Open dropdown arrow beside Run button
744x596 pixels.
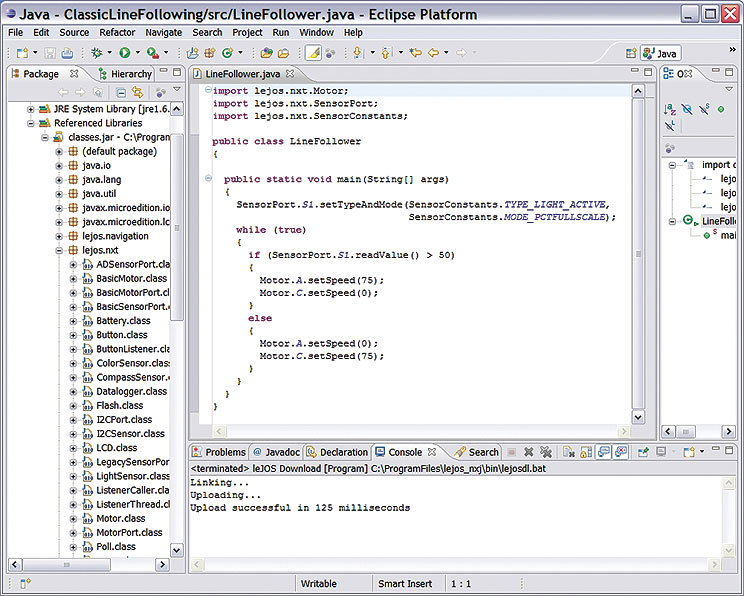[138, 53]
